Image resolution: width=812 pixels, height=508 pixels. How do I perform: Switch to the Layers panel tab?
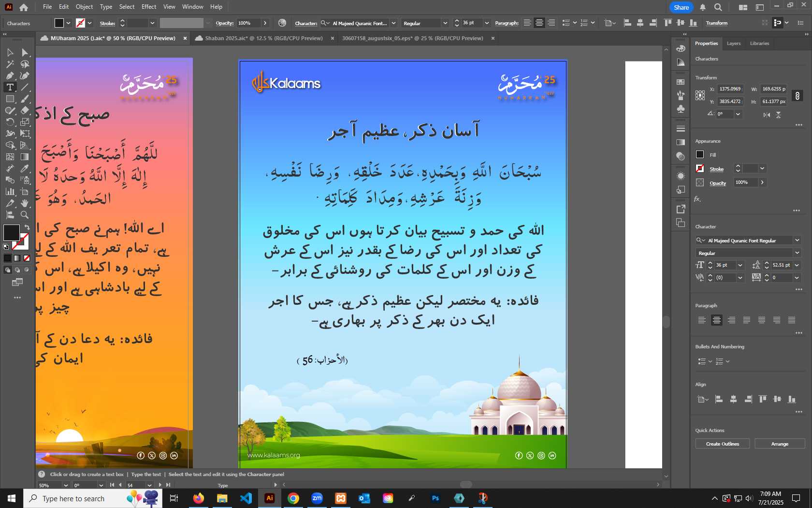[733, 44]
